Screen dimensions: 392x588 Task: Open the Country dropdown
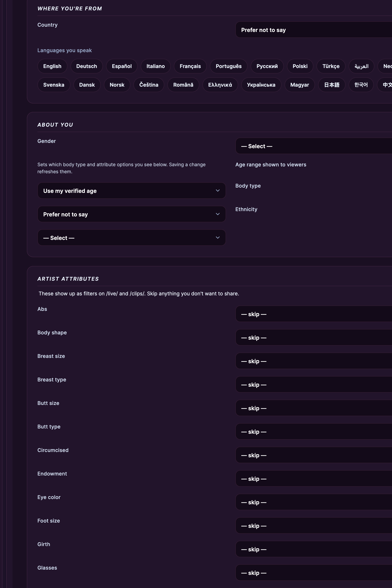tap(314, 30)
